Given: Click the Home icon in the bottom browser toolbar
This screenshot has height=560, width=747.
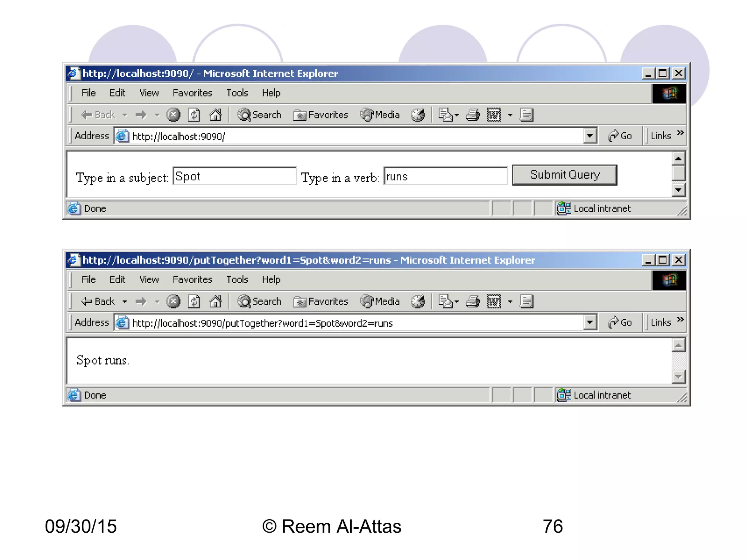Looking at the screenshot, I should [x=216, y=302].
